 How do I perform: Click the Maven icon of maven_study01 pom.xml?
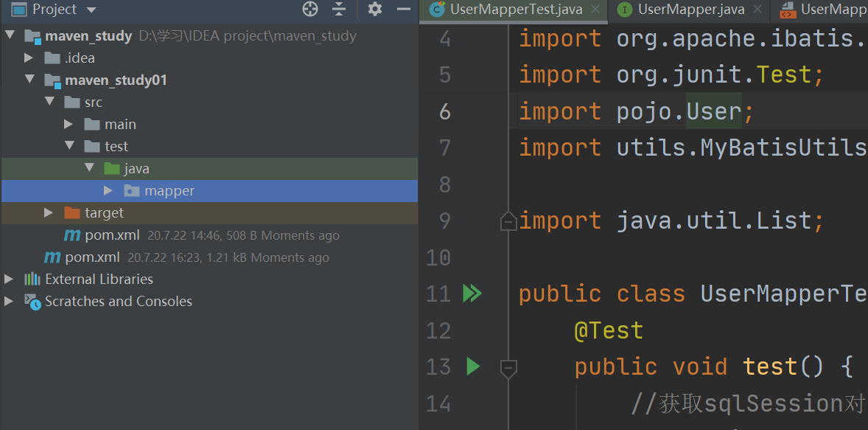tap(72, 235)
